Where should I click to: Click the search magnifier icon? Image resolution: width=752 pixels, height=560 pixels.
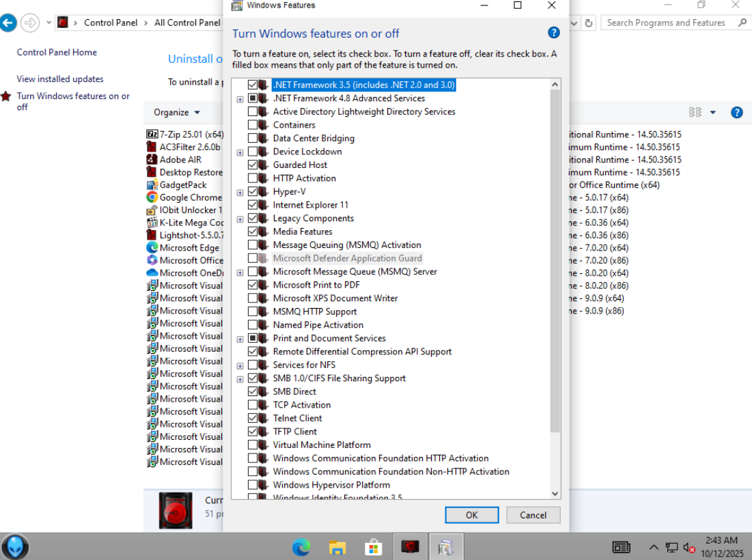pos(742,23)
